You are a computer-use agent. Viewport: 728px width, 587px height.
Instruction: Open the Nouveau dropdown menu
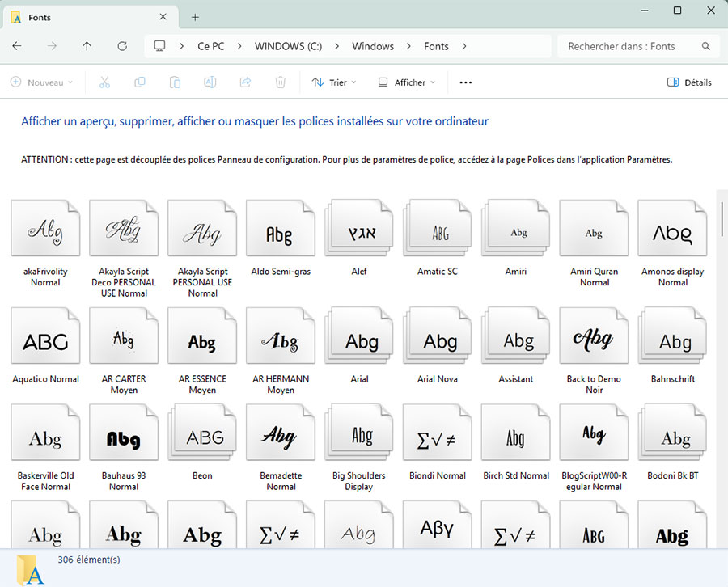pyautogui.click(x=41, y=82)
